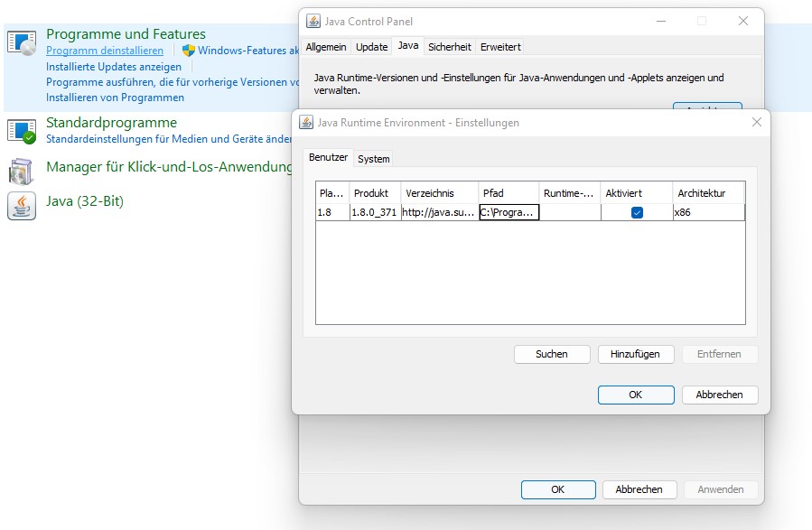Select the Benutzer tab

point(328,157)
